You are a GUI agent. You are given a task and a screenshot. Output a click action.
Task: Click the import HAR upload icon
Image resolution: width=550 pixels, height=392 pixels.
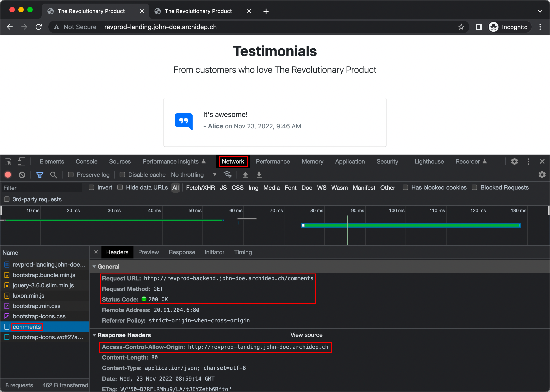tap(245, 174)
